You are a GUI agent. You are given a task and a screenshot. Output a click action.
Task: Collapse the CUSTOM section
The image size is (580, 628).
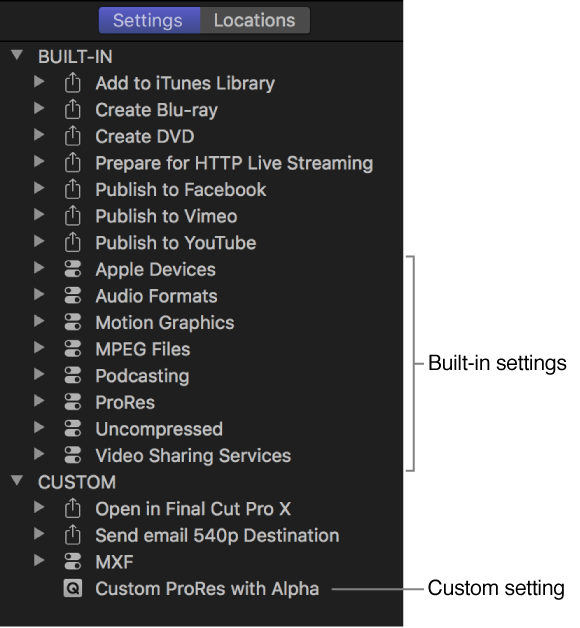pyautogui.click(x=17, y=481)
